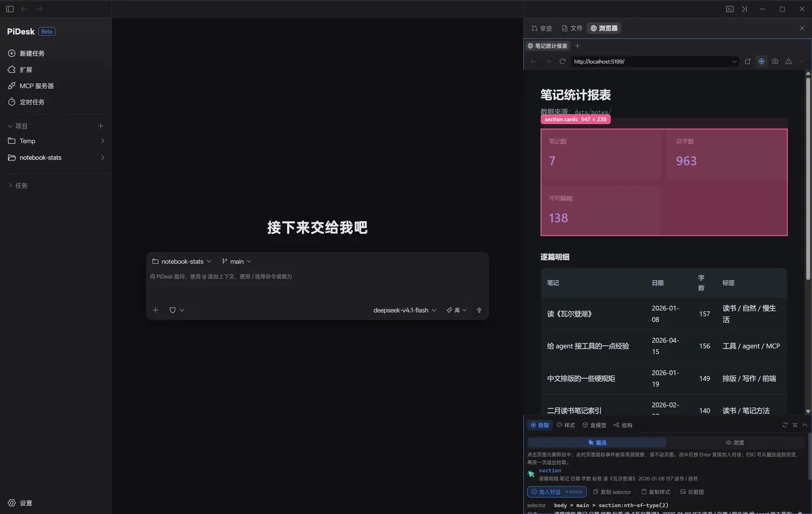This screenshot has height=514, width=812.
Task: Expand the 任务 section
Action: click(x=17, y=186)
